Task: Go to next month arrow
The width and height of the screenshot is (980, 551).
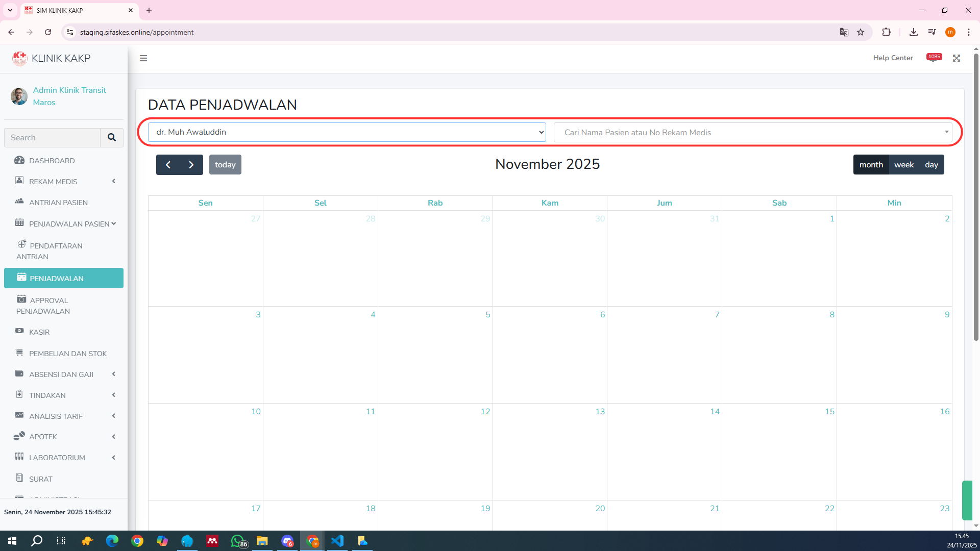Action: (191, 165)
